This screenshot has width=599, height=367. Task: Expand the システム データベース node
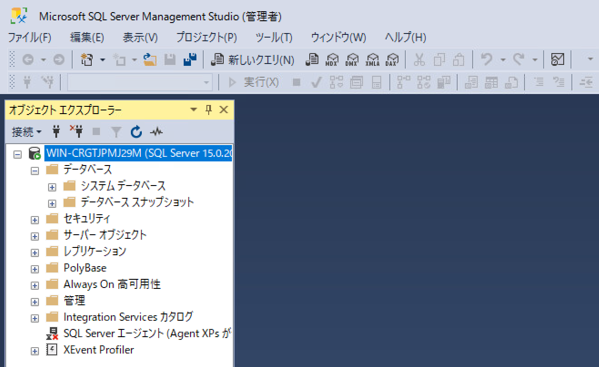pyautogui.click(x=52, y=187)
